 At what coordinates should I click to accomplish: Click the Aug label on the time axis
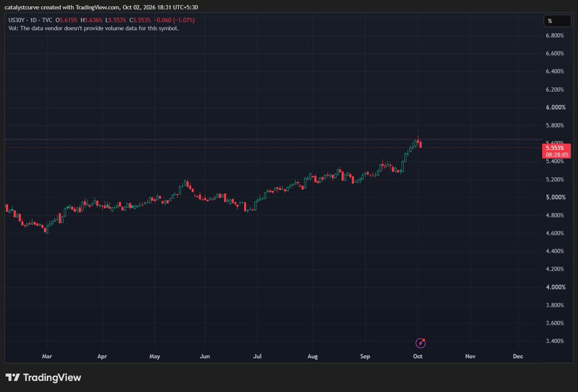point(313,356)
